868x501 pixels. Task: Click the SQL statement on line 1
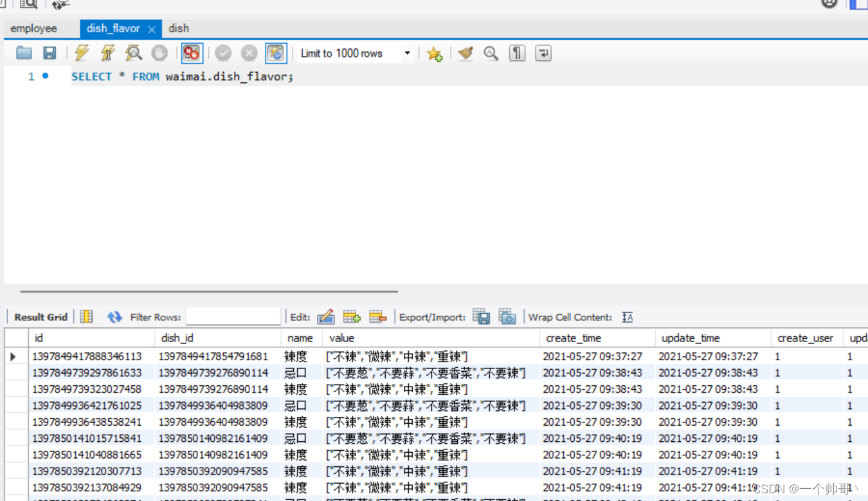[182, 77]
